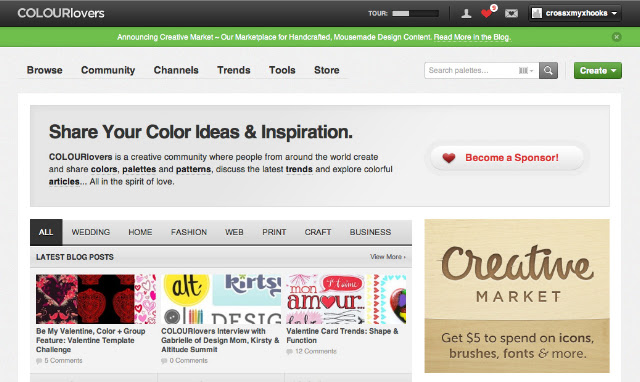The height and width of the screenshot is (382, 640).
Task: Expand the green Create dropdown button
Action: [x=598, y=71]
